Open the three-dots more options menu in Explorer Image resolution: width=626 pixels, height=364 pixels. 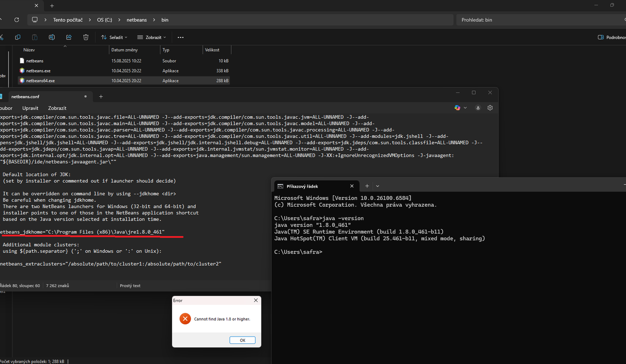(180, 37)
